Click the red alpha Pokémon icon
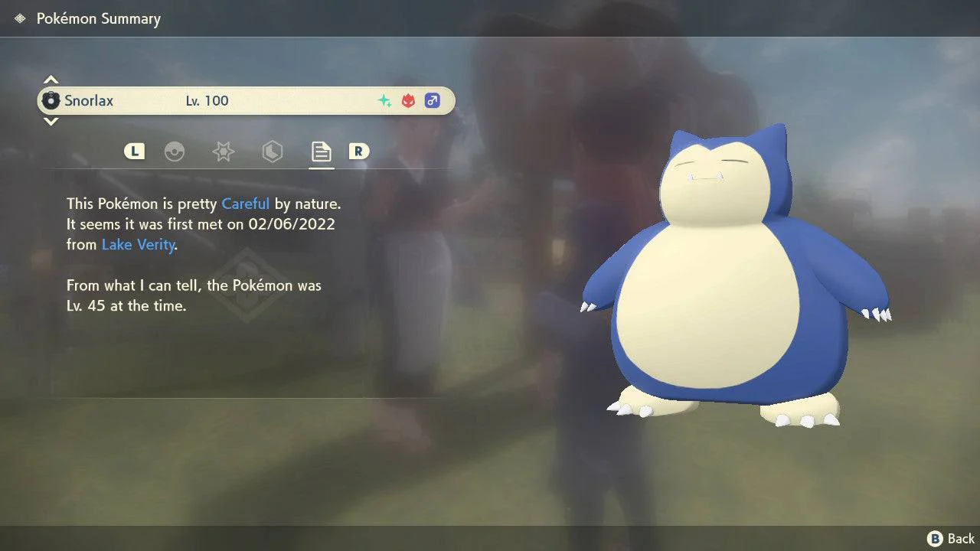 click(408, 100)
